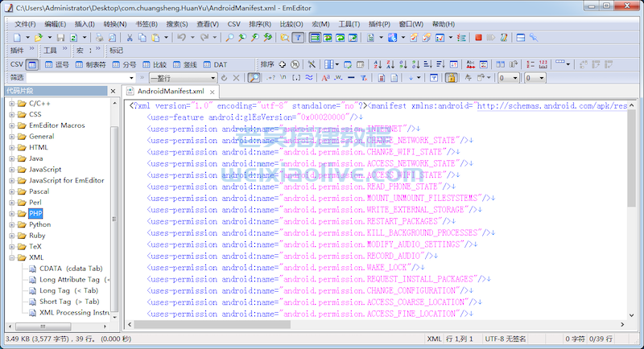This screenshot has height=349, width=644.
Task: Click the editor vertical scrollbar thumb
Action: 631,158
